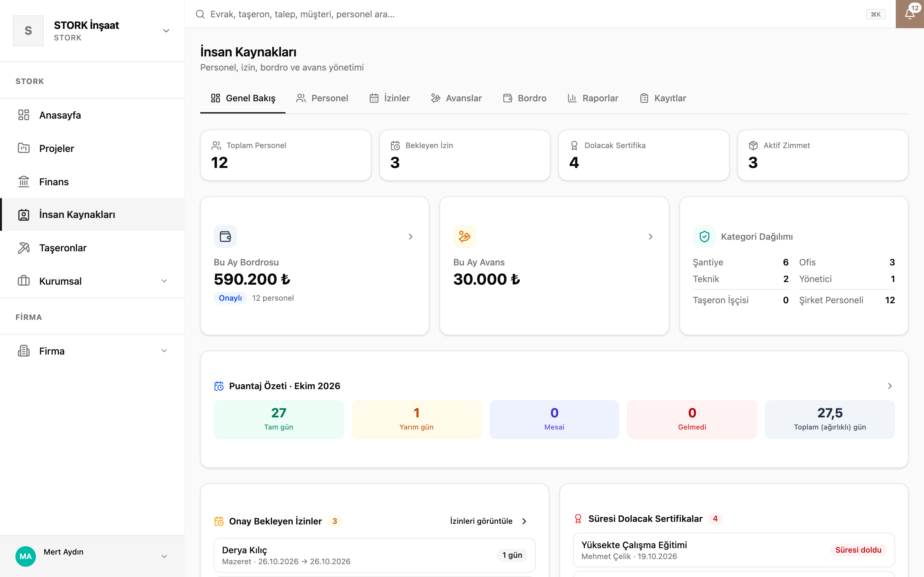924x577 pixels.
Task: Open the Puantaj Özeti detail arrow
Action: (x=890, y=386)
